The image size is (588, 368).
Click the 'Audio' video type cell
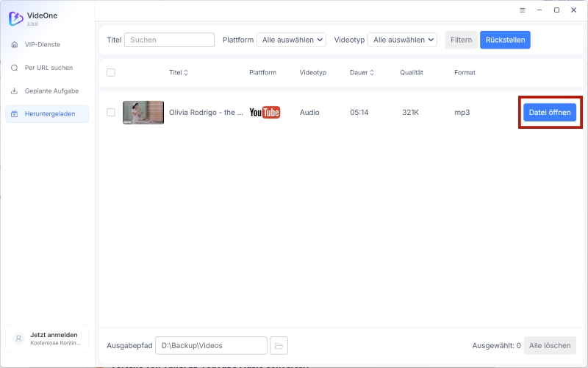(x=309, y=113)
